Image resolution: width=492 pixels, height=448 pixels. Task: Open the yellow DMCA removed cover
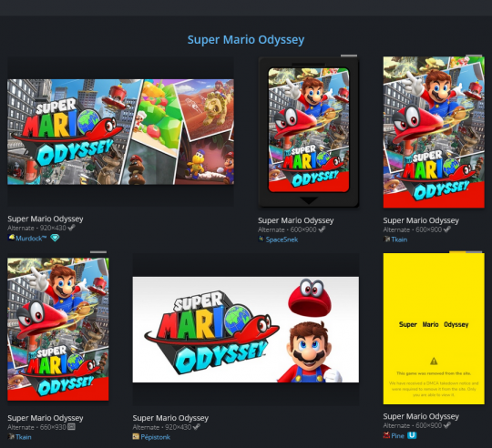[434, 329]
